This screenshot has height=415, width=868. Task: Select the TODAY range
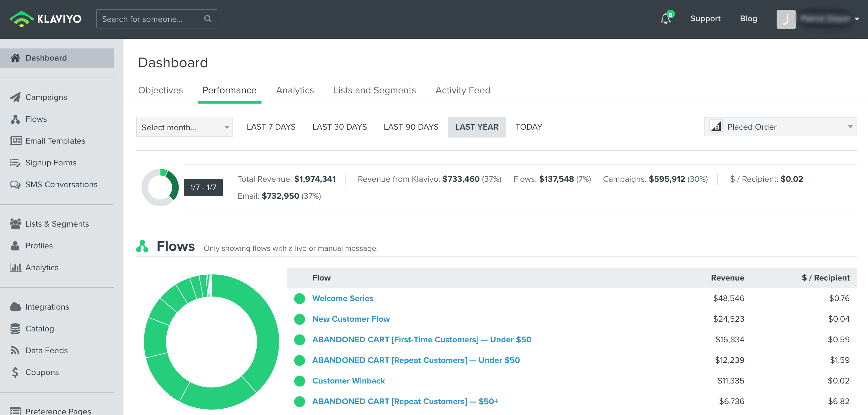coord(529,127)
